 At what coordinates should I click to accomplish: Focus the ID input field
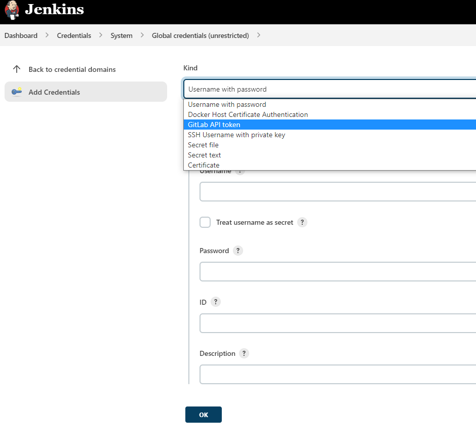point(338,323)
